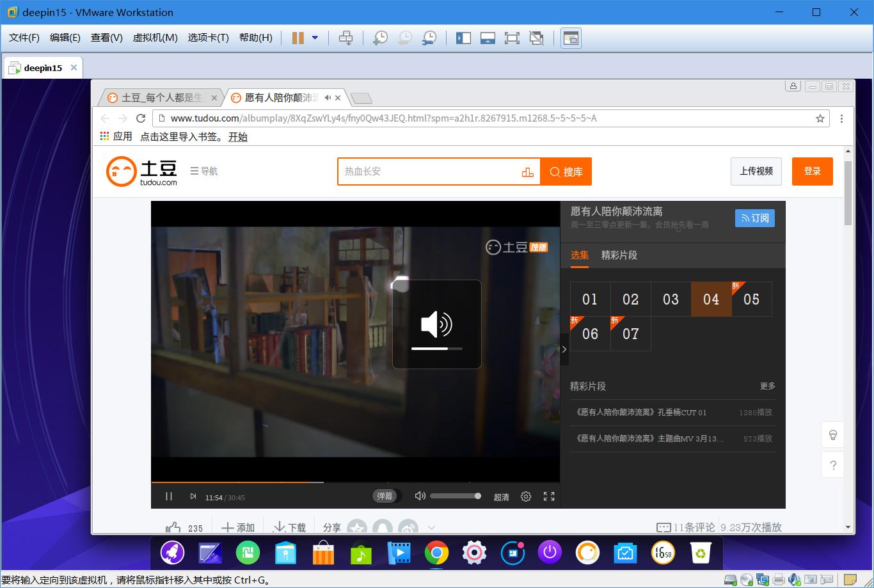Open the 导航 navigation menu
The image size is (874, 588).
coord(203,171)
